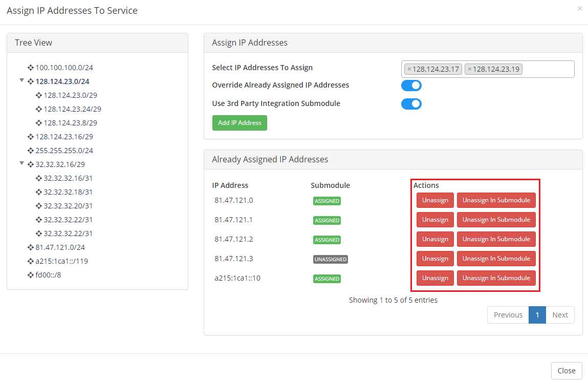Click the Add IP Address button
This screenshot has width=588, height=382.
pyautogui.click(x=239, y=123)
